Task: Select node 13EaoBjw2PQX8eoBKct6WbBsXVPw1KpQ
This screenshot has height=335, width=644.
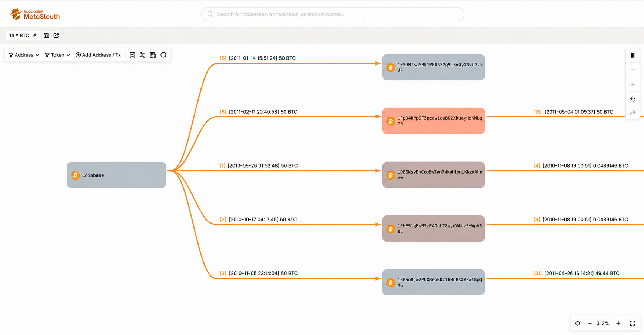Action: [434, 282]
